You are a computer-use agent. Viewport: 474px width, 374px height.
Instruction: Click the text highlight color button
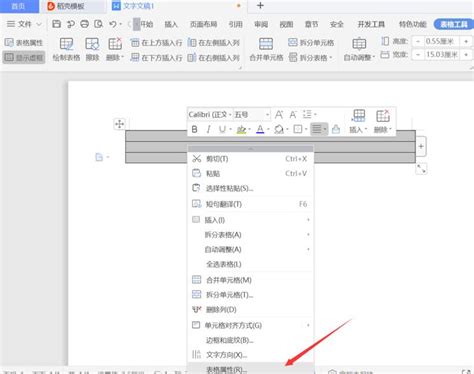point(241,129)
